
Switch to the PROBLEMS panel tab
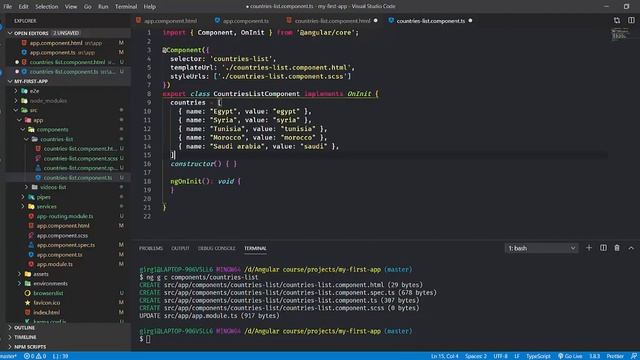[151, 248]
